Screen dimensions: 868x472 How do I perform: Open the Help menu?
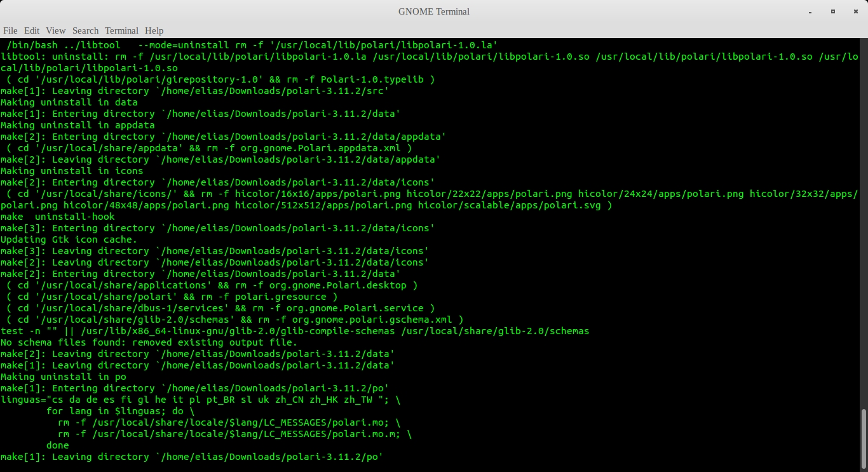tap(154, 30)
